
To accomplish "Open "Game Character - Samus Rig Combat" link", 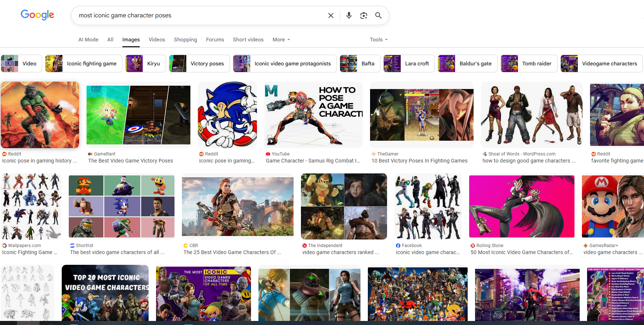I will pyautogui.click(x=313, y=161).
